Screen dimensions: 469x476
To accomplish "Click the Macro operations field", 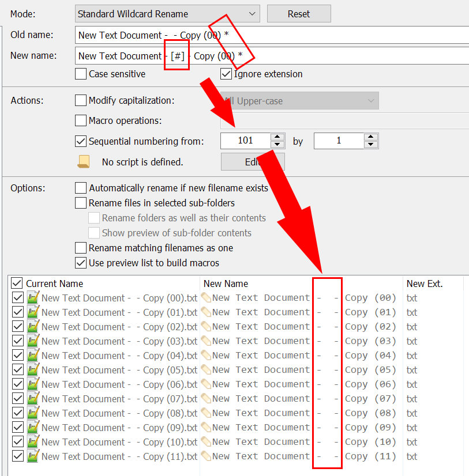I will (344, 121).
